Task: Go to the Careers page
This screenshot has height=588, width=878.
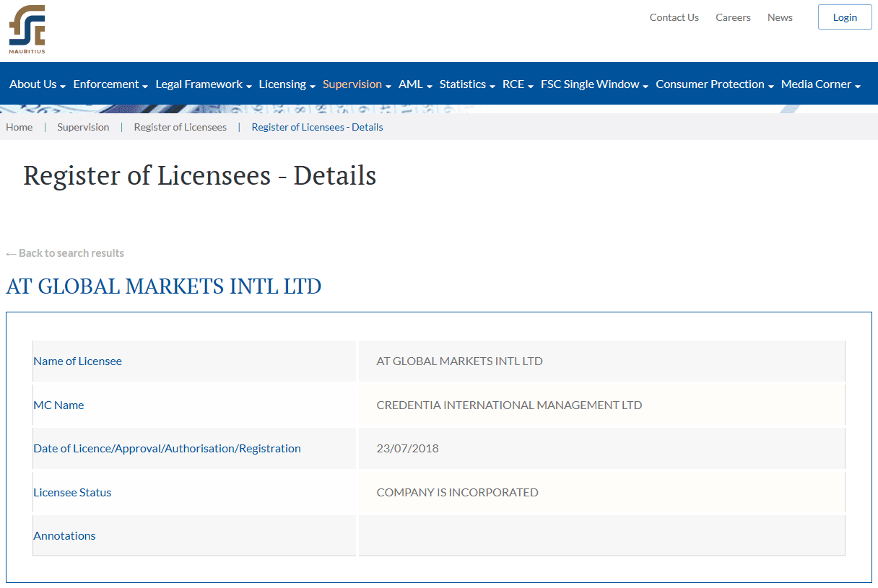Action: (733, 17)
